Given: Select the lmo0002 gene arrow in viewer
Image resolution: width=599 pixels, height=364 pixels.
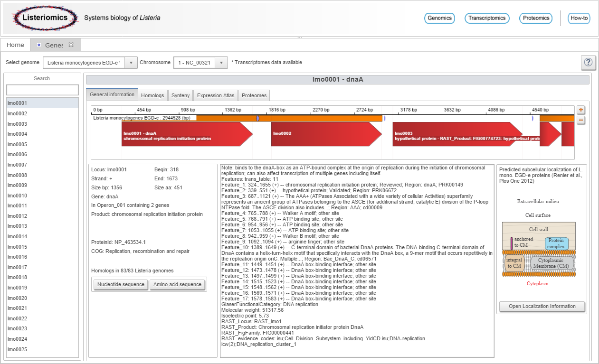Looking at the screenshot, I should [x=326, y=134].
